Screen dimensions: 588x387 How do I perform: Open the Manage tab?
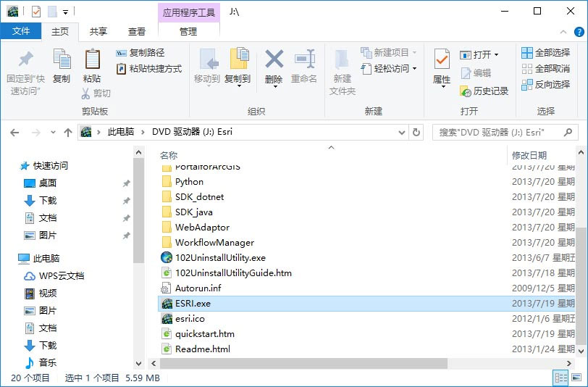pos(188,32)
